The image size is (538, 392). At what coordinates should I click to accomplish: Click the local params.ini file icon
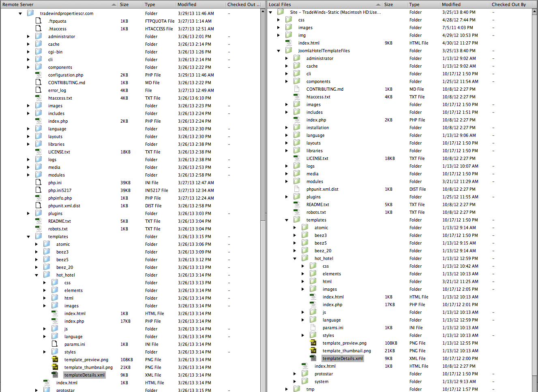pos(313,328)
